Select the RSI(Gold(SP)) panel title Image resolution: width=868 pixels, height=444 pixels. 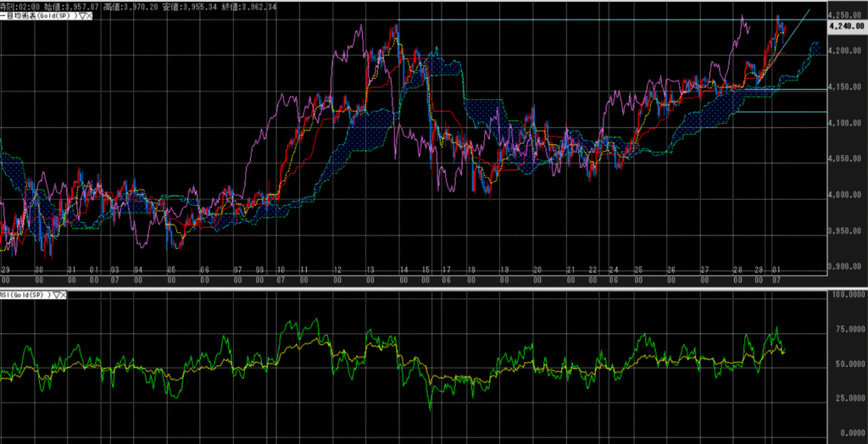point(25,295)
